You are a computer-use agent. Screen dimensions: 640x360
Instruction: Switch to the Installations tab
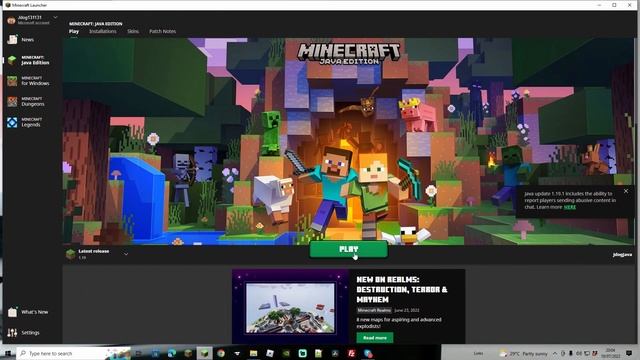point(103,31)
